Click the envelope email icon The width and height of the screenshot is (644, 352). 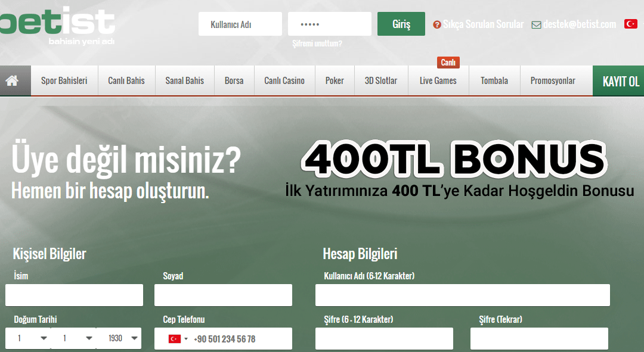[536, 25]
